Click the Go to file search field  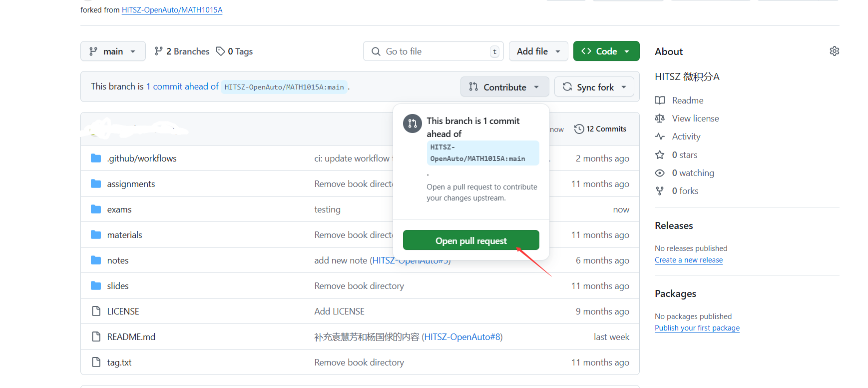click(433, 51)
